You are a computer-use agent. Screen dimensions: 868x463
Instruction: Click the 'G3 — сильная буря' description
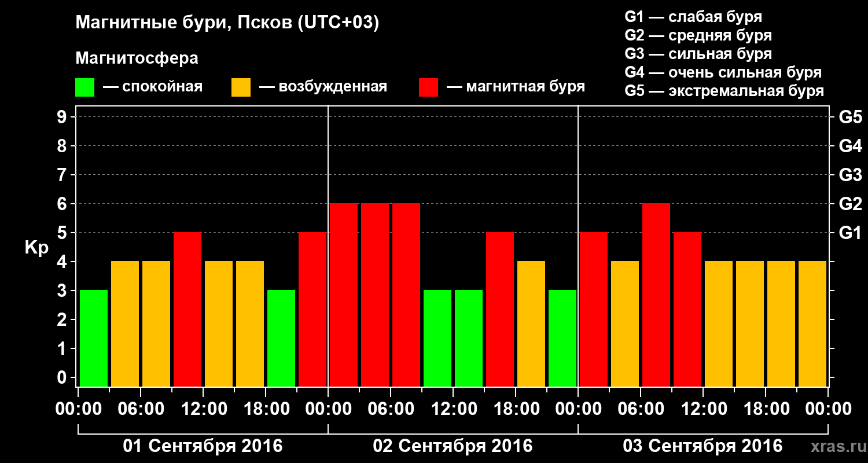tap(698, 54)
